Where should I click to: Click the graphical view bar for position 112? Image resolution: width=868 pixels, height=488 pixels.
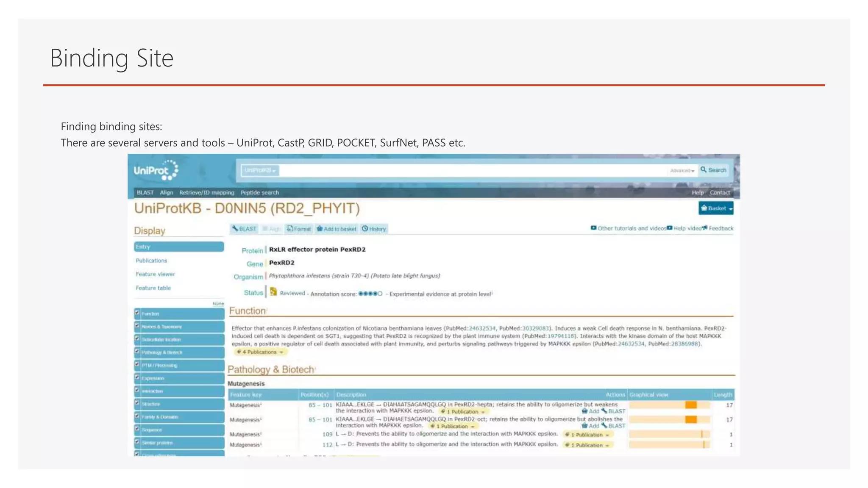669,445
